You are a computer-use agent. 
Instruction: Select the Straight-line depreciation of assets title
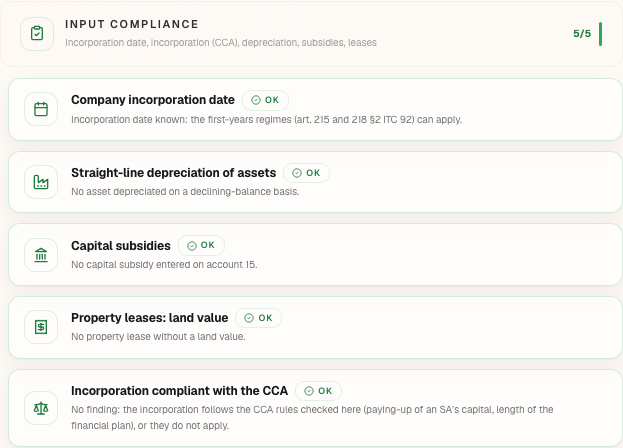(x=174, y=173)
